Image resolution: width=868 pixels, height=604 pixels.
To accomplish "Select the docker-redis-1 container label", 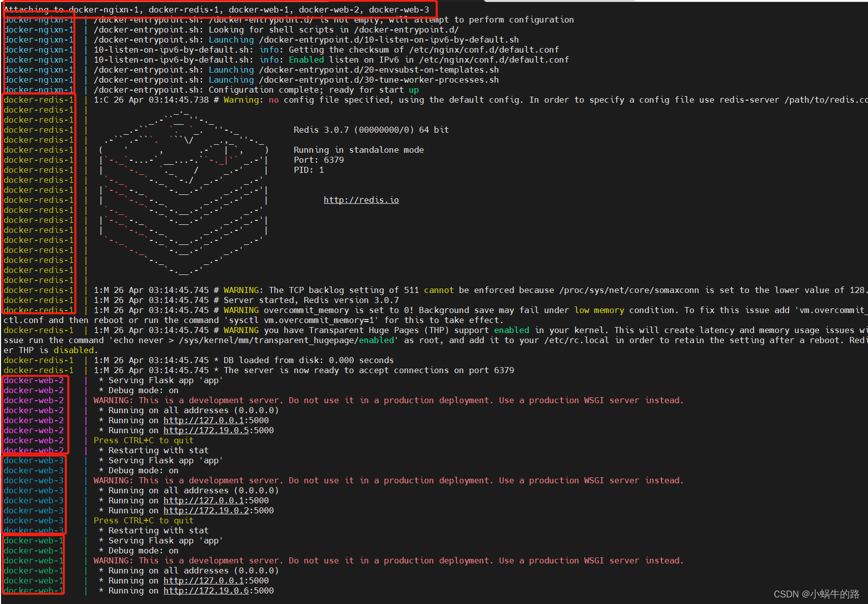I will click(x=38, y=200).
